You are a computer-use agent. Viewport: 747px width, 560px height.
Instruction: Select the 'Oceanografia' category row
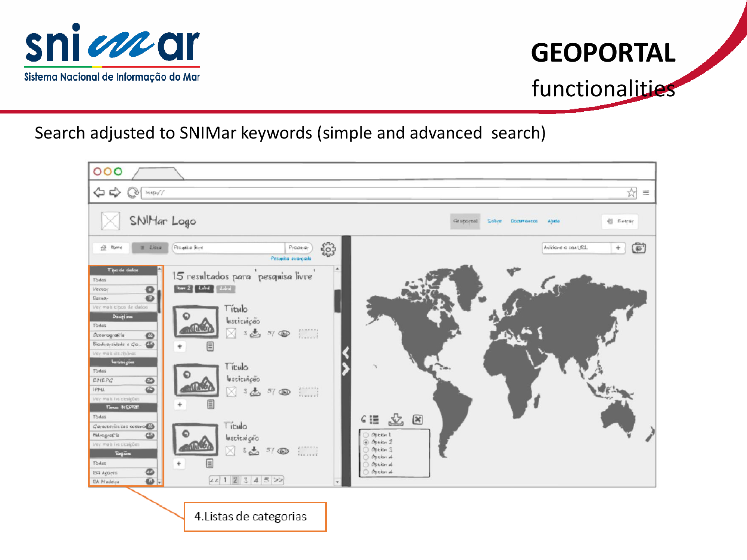[123, 335]
